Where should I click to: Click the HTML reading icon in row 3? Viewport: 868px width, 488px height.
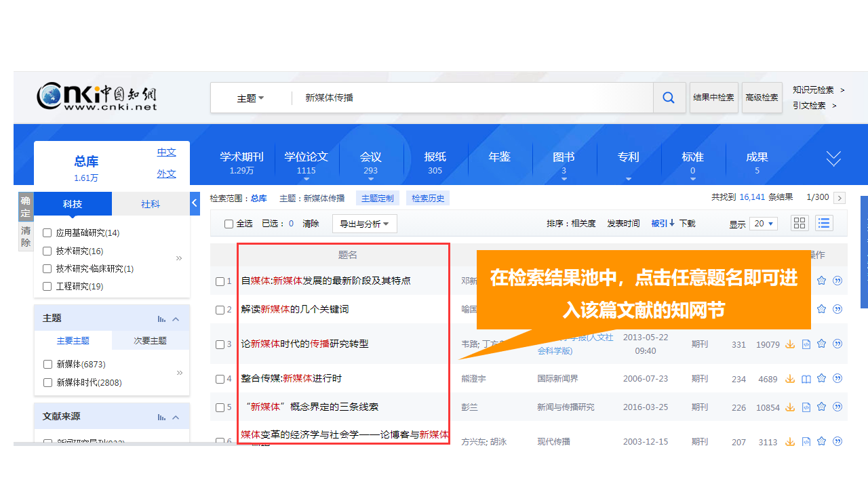(x=806, y=344)
